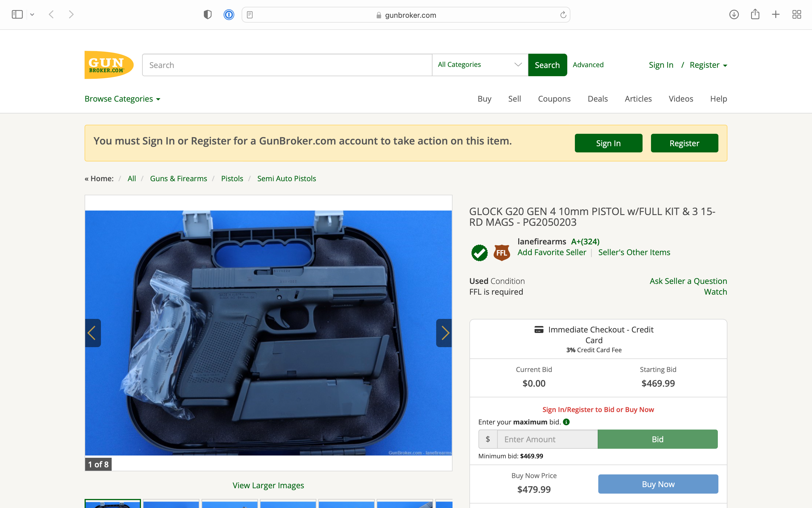Viewport: 812px width, 508px height.
Task: Click Register button in yellow banner
Action: pyautogui.click(x=685, y=143)
